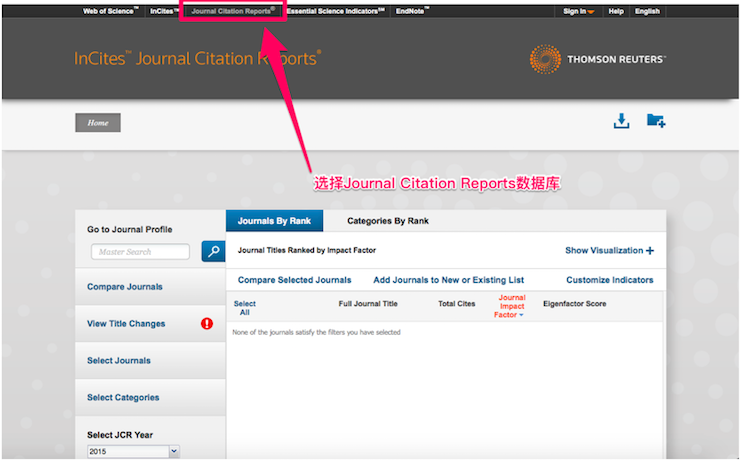This screenshot has height=460, width=740.
Task: Click the magnifier search button
Action: click(213, 251)
